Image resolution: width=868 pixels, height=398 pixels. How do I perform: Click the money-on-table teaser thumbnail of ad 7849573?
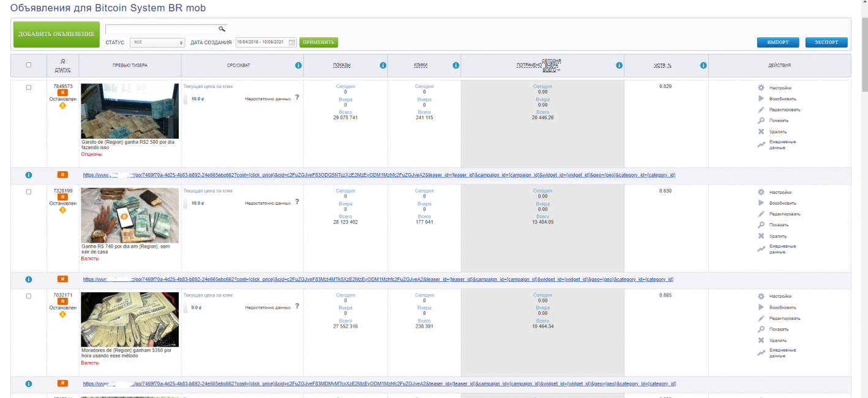[x=130, y=111]
